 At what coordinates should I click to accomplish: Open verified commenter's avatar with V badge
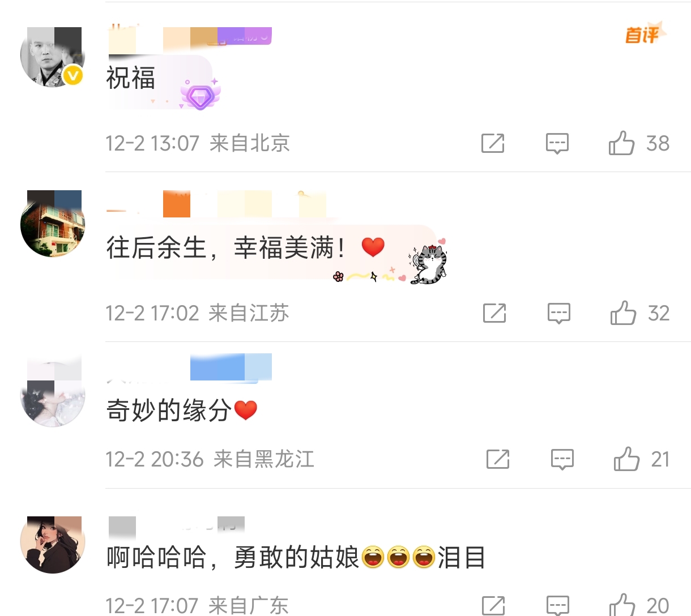point(52,57)
